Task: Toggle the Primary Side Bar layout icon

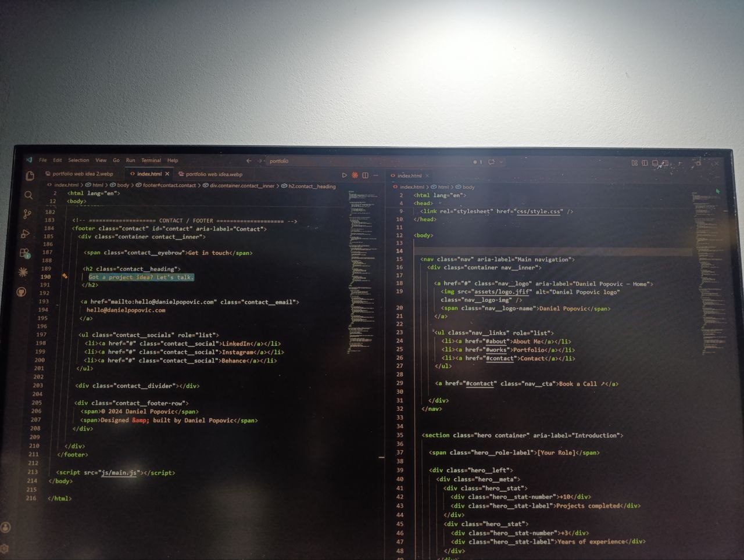Action: point(645,163)
